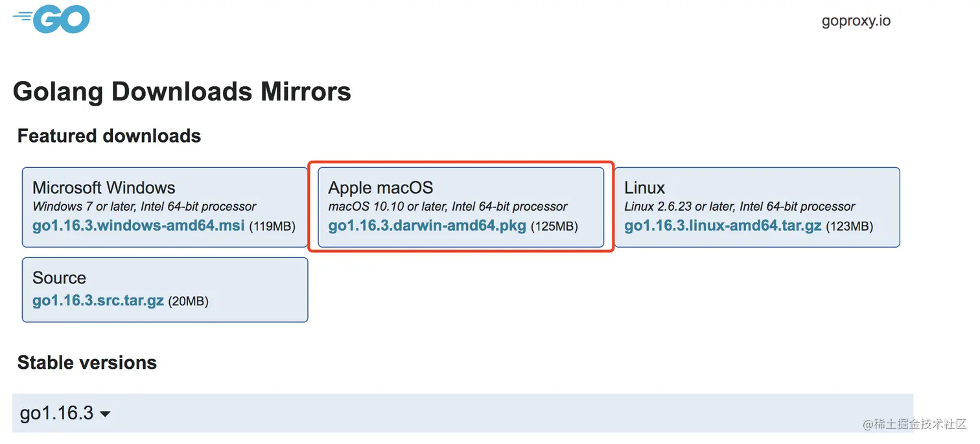Click the Golang Downloads Mirrors heading

tap(181, 91)
